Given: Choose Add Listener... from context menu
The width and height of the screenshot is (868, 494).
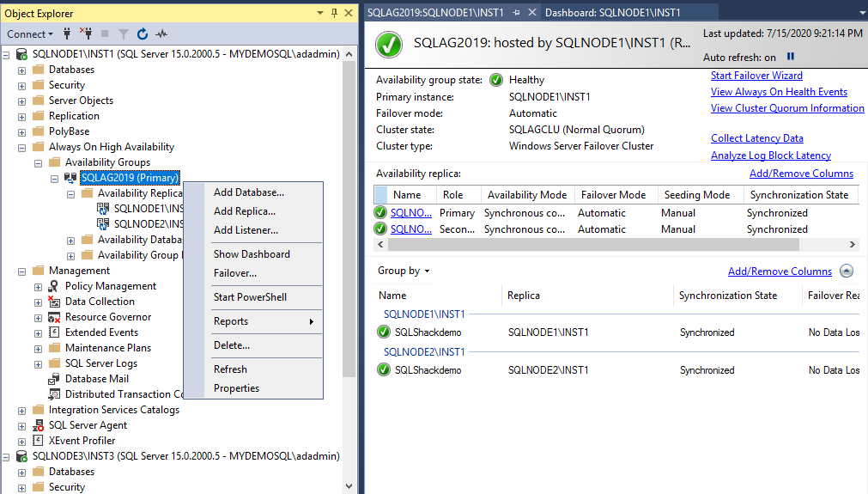Looking at the screenshot, I should [x=253, y=230].
